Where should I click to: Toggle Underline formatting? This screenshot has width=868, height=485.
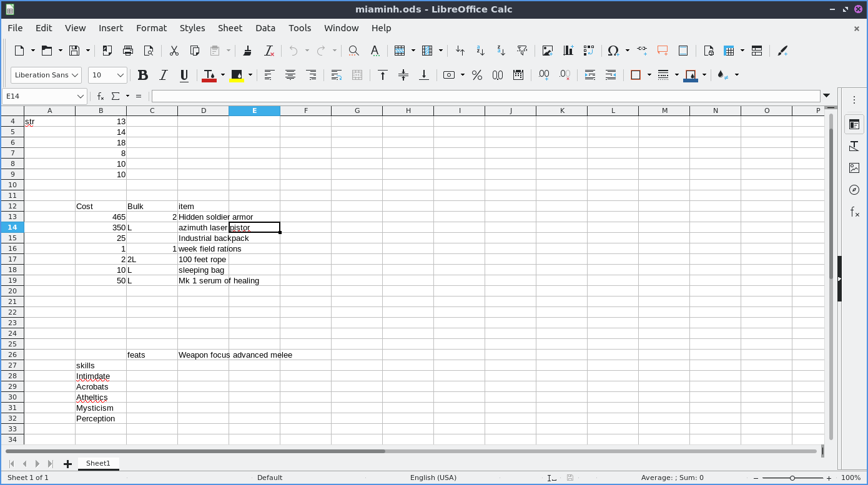(184, 75)
